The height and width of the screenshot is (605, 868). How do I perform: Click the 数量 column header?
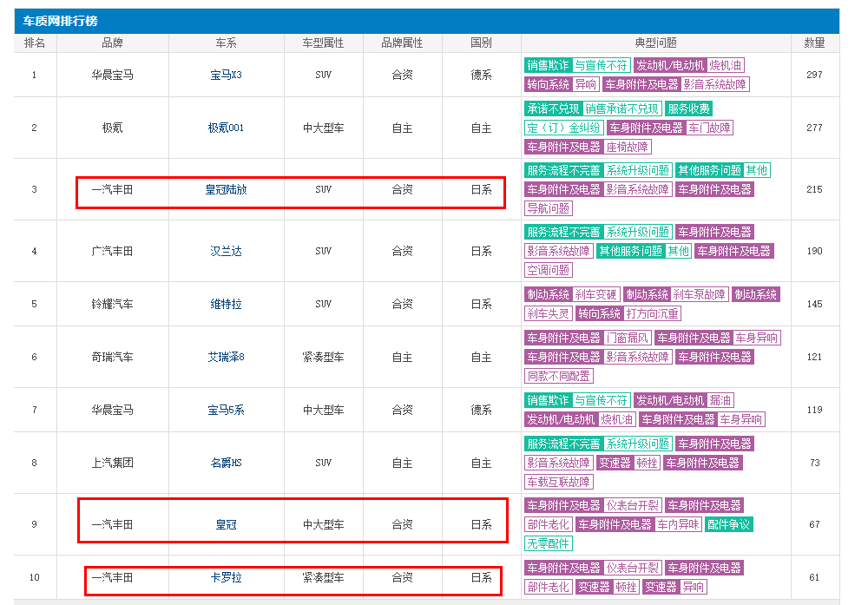click(814, 43)
